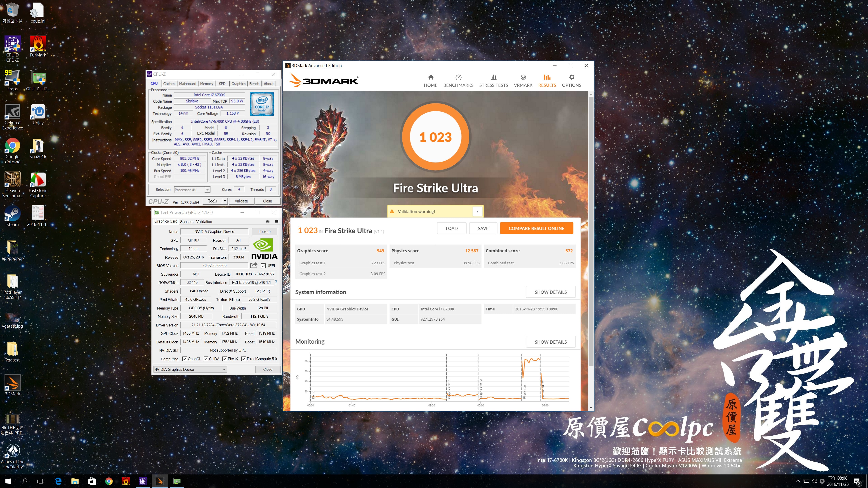Expand the CPU-Z Tools dropdown arrow
Screen dimensions: 868x488
[x=225, y=201]
